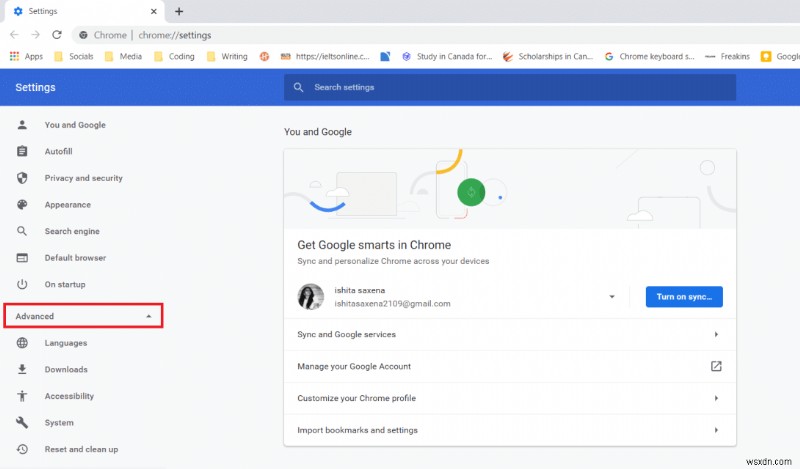Open On startup settings

65,284
